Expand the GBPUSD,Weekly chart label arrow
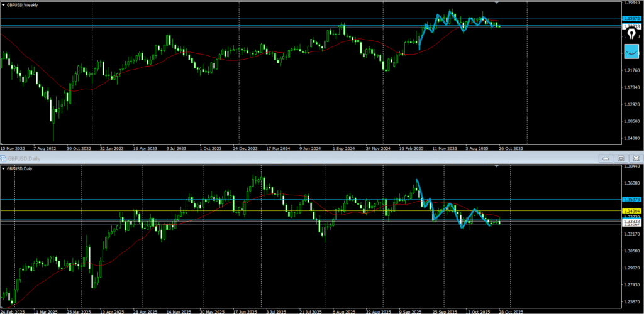The width and height of the screenshot is (644, 314). coord(3,4)
